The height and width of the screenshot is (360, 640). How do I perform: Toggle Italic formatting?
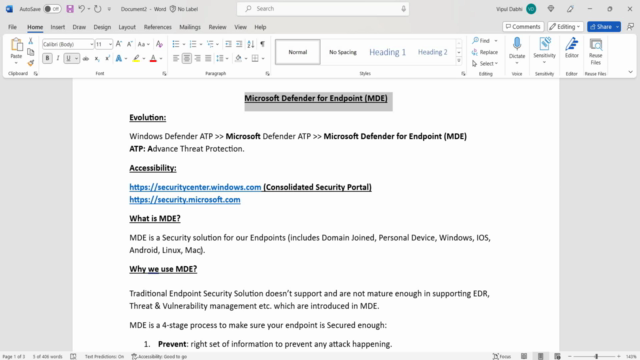click(x=58, y=59)
